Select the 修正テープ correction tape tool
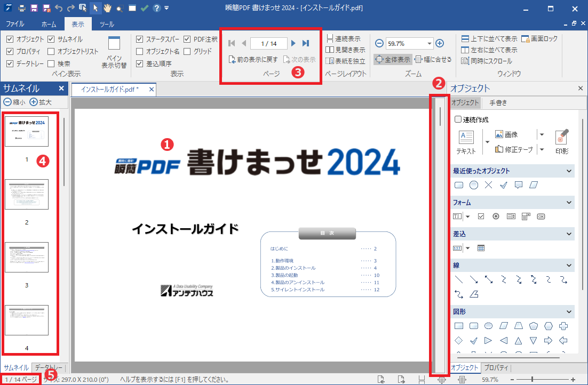Image resolution: width=588 pixels, height=385 pixels. (x=513, y=149)
